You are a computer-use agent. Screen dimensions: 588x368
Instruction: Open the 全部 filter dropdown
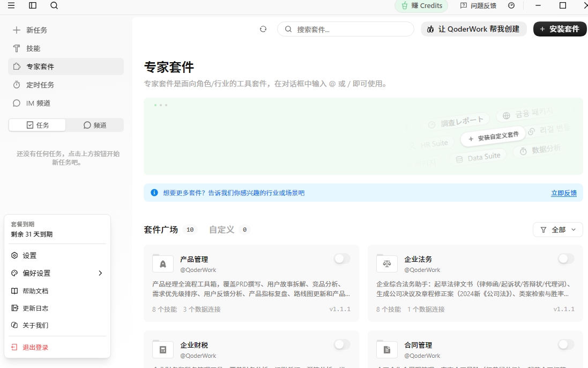pos(557,230)
